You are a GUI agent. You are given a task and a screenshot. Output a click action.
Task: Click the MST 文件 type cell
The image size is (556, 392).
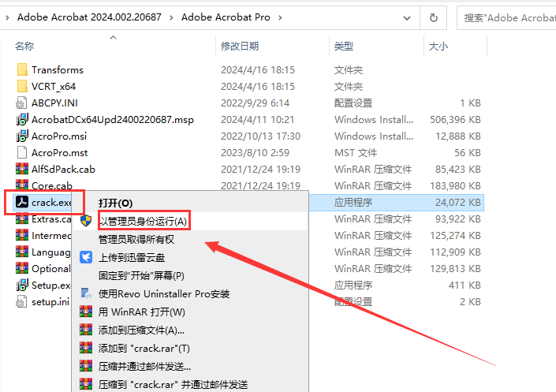(x=356, y=153)
